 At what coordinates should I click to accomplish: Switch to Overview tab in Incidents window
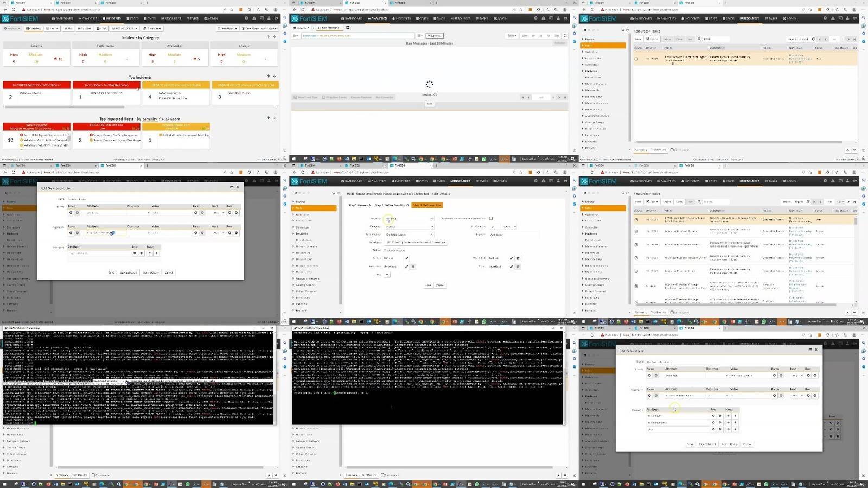point(34,28)
